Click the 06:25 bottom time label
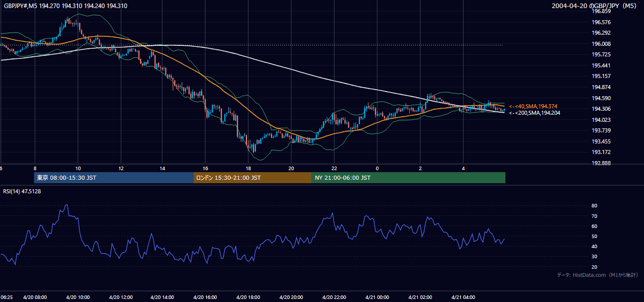The width and height of the screenshot is (644, 302). point(7,297)
